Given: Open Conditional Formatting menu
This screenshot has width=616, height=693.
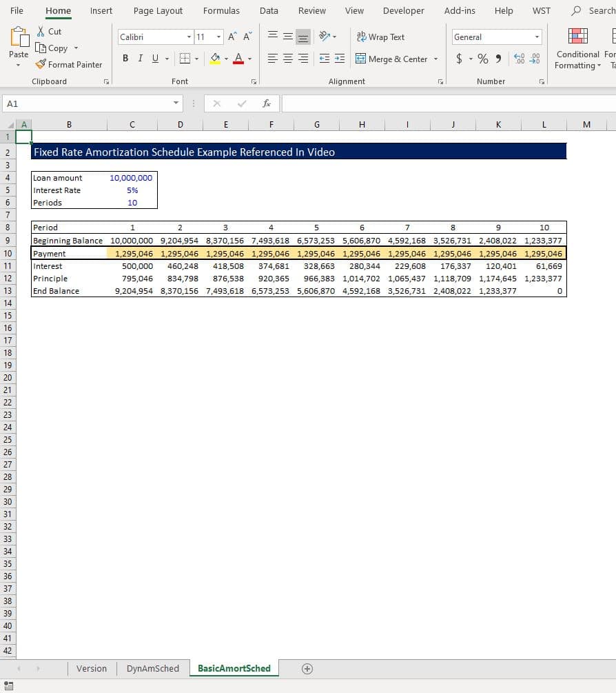Looking at the screenshot, I should (577, 49).
